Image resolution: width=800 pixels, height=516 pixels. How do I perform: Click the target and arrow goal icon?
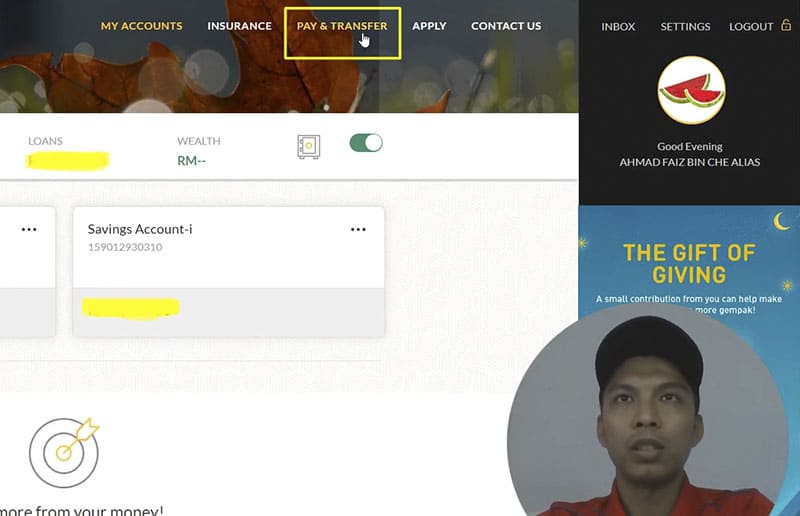click(x=64, y=452)
